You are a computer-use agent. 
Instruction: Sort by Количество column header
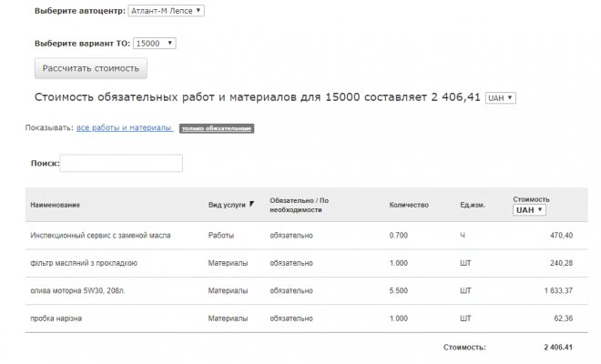click(x=409, y=205)
